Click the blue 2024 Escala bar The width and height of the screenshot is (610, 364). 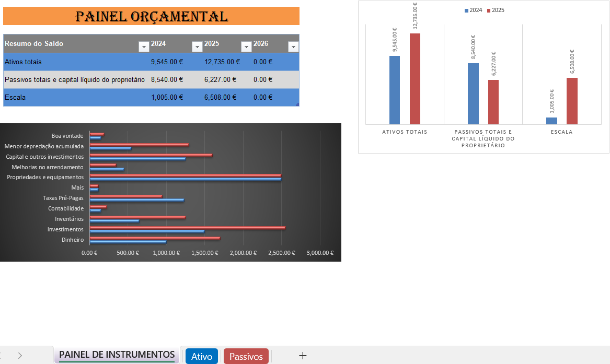[x=551, y=121]
